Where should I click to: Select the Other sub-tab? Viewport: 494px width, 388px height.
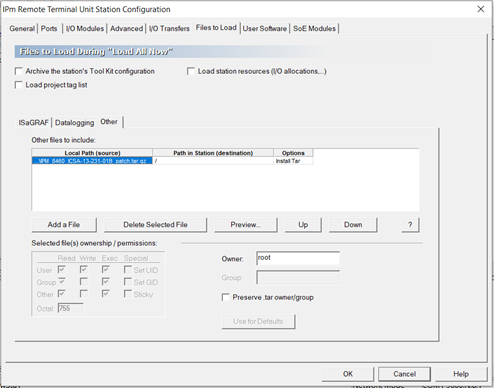(x=109, y=122)
